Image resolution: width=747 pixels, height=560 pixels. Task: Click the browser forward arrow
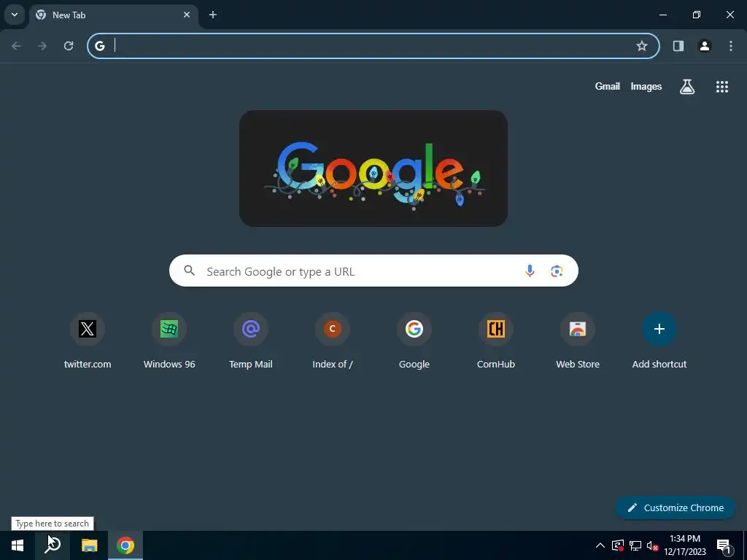pos(42,46)
